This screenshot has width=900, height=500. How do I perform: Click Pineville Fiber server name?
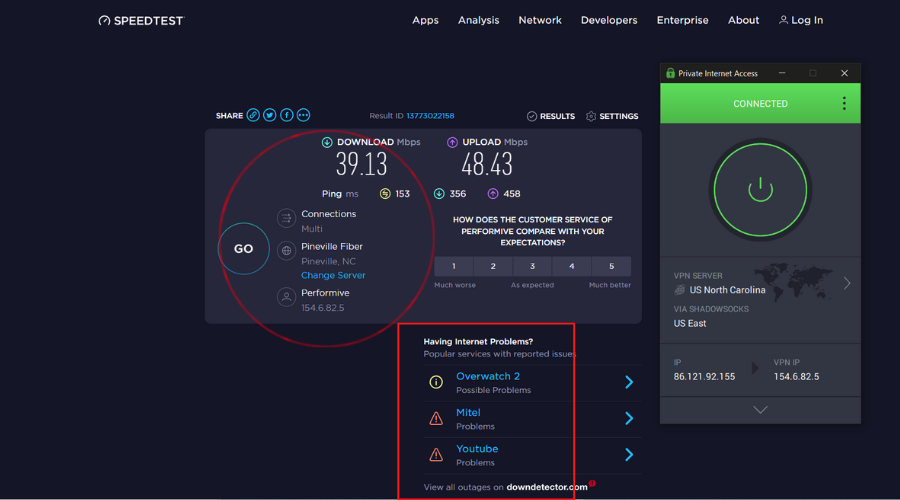332,247
